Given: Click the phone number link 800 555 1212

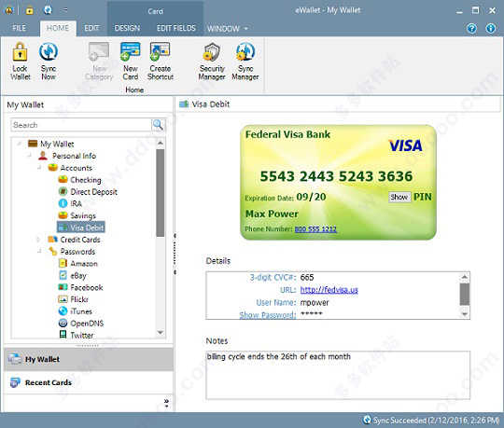Looking at the screenshot, I should click(315, 229).
